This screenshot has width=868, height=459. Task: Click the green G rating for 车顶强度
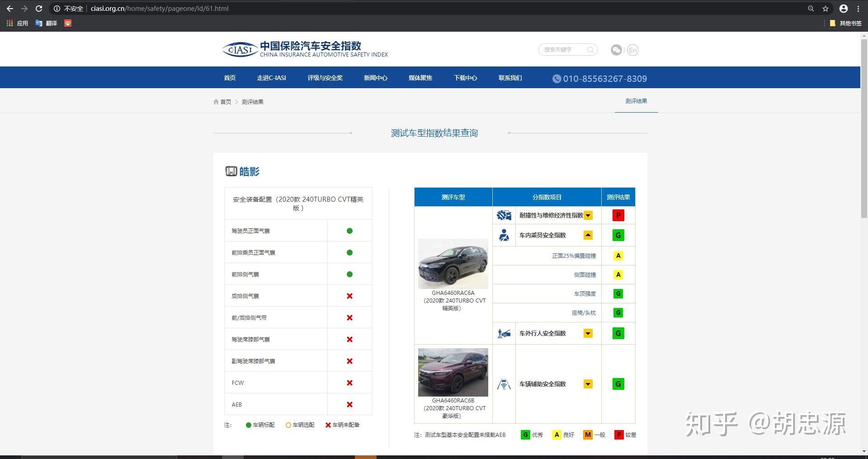(x=618, y=293)
